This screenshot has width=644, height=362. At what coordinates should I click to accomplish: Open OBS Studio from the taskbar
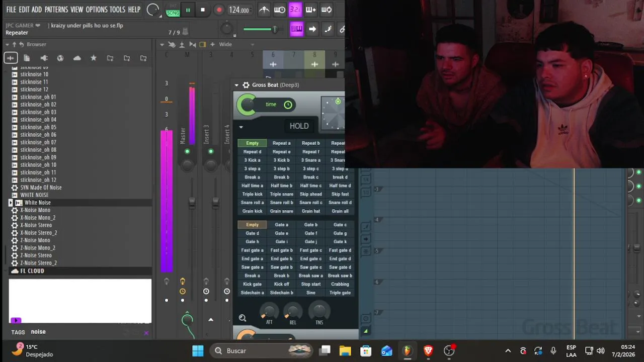tap(449, 350)
